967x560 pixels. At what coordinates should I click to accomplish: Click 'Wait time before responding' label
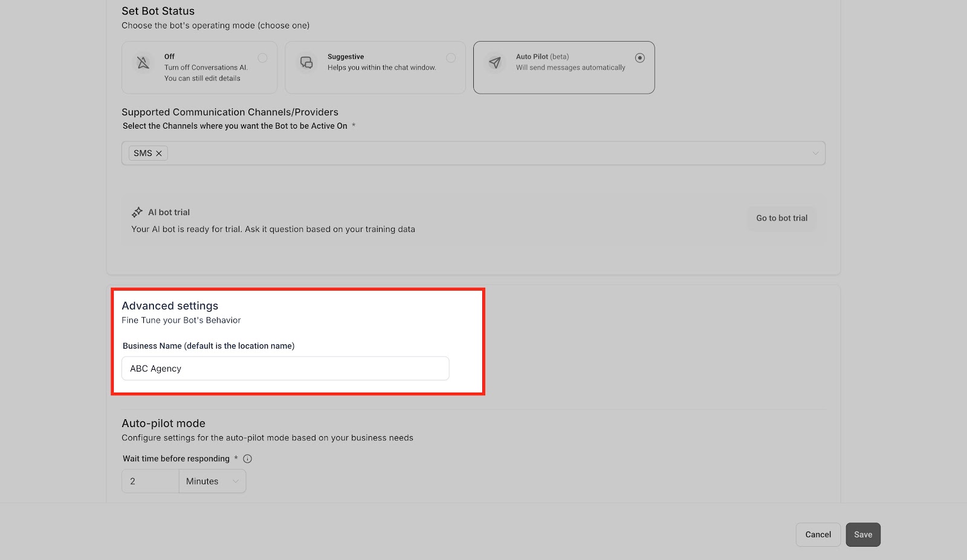click(176, 459)
